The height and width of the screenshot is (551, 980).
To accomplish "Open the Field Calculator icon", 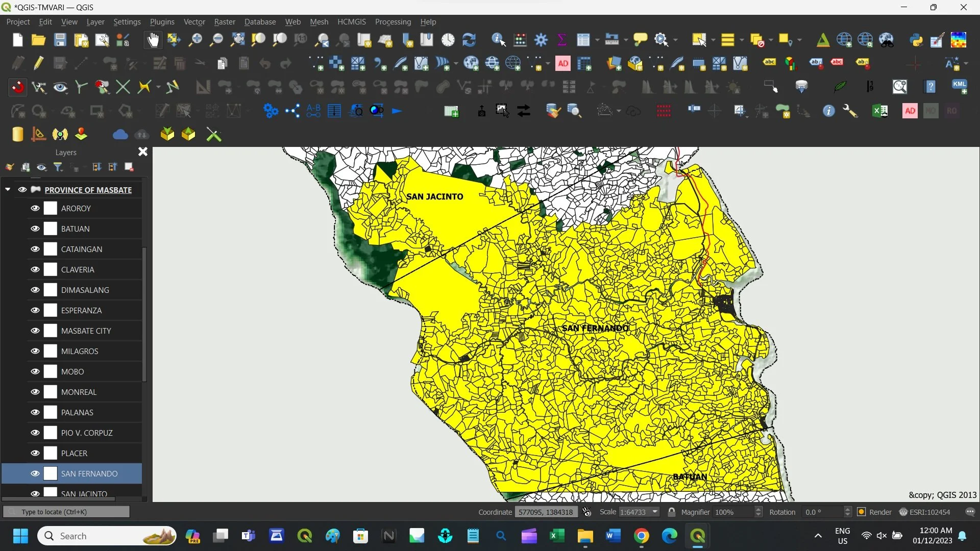I will click(520, 40).
